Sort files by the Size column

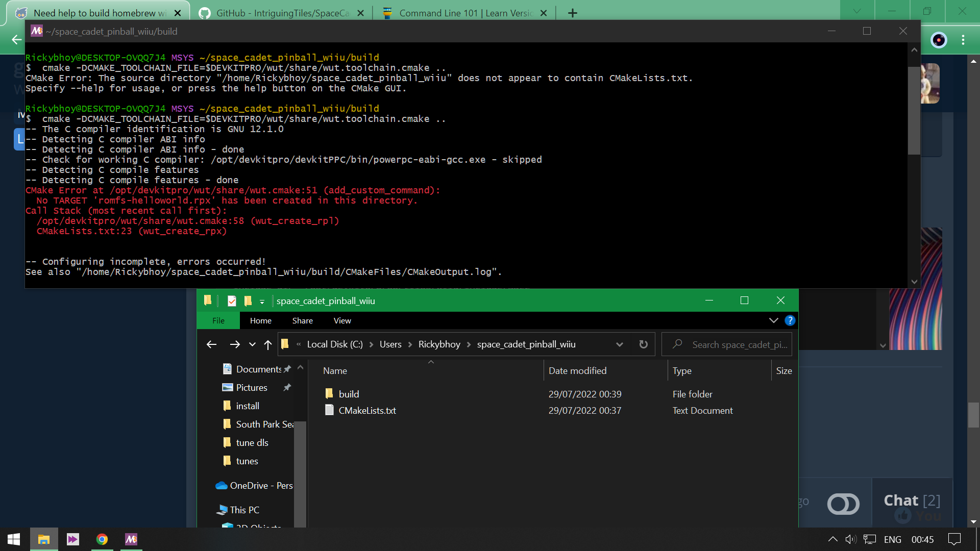click(784, 371)
